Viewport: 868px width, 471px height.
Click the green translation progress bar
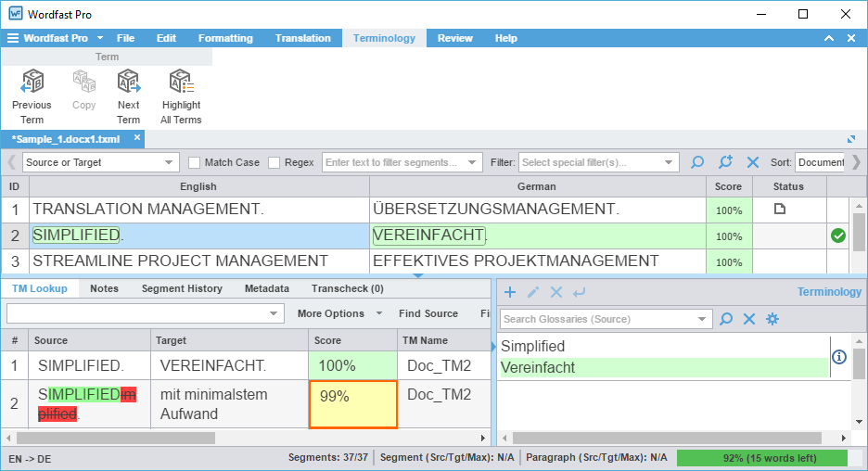tap(761, 458)
